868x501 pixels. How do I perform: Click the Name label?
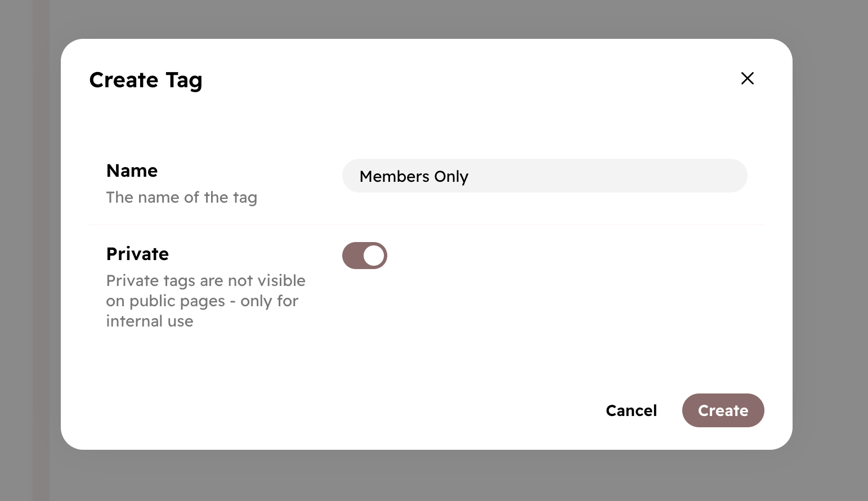(132, 171)
